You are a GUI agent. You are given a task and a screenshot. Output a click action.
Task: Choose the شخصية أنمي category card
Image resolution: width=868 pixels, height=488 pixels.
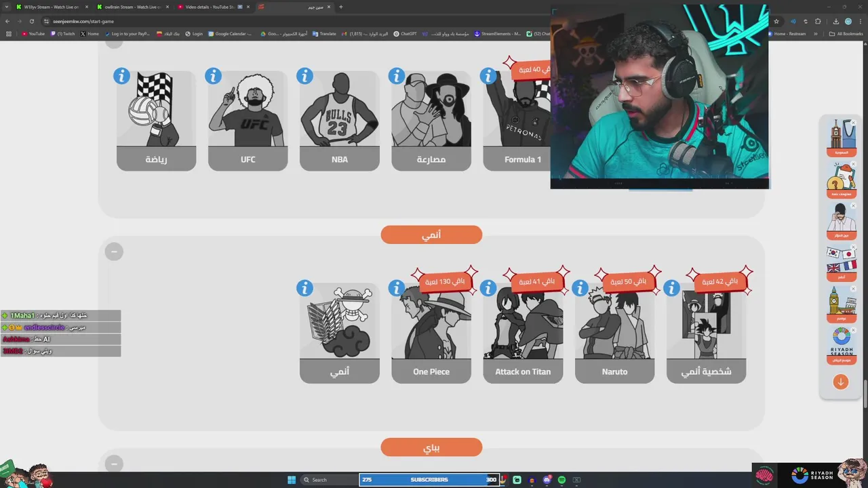coord(706,333)
